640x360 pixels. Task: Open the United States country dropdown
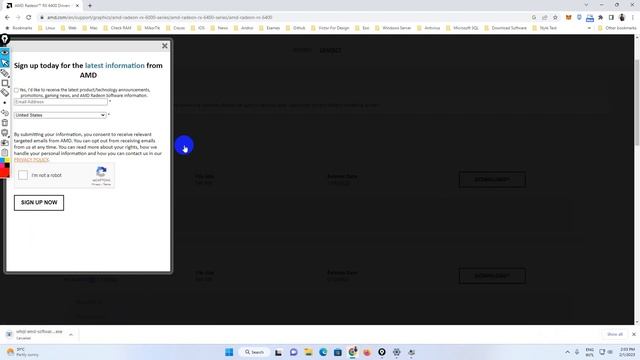click(x=60, y=115)
